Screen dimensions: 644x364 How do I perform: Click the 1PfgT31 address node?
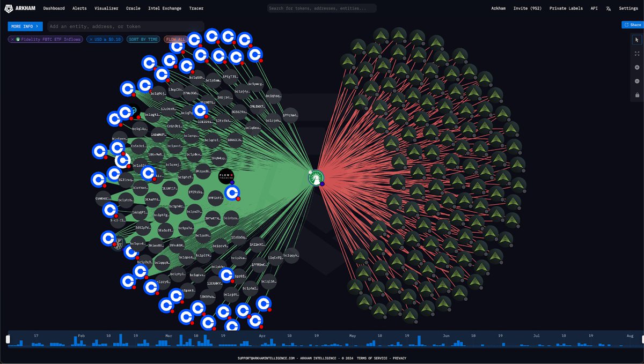point(231,77)
